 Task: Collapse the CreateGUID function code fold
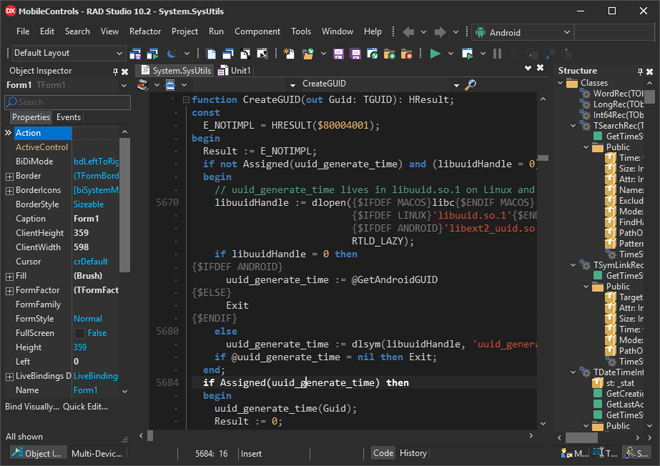[186, 99]
